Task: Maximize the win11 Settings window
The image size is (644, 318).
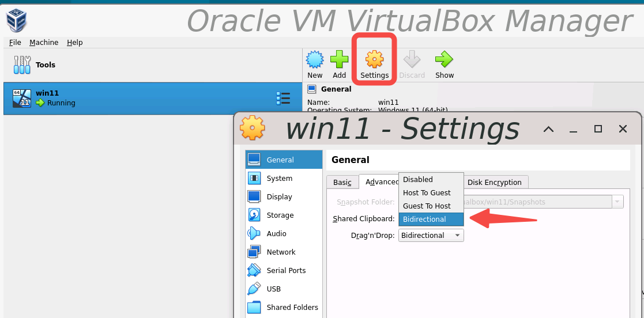Action: click(598, 129)
